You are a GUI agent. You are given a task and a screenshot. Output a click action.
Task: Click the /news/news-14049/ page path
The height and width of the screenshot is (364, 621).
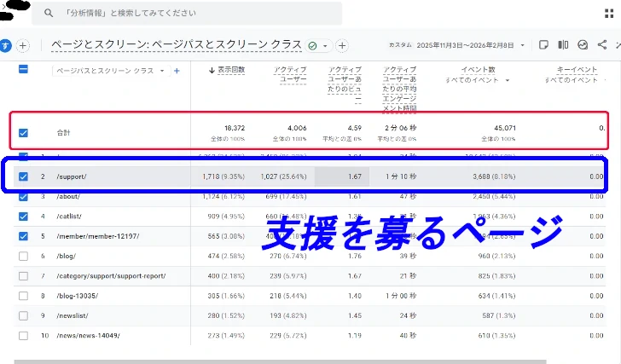click(89, 336)
